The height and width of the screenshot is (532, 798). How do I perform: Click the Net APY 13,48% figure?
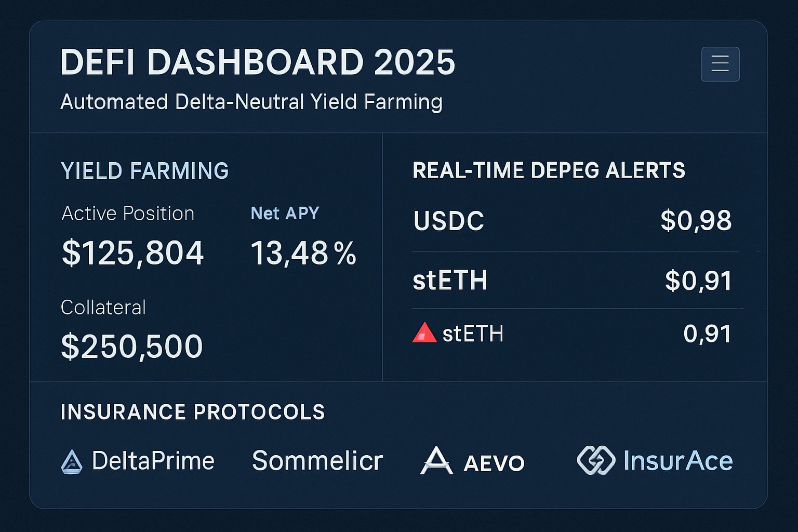[303, 254]
